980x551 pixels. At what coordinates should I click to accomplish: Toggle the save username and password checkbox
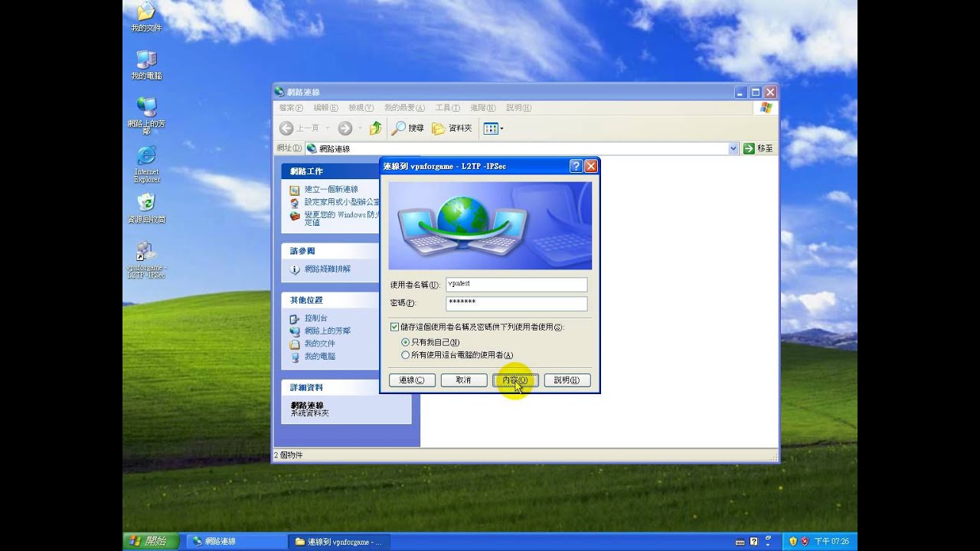pyautogui.click(x=394, y=327)
